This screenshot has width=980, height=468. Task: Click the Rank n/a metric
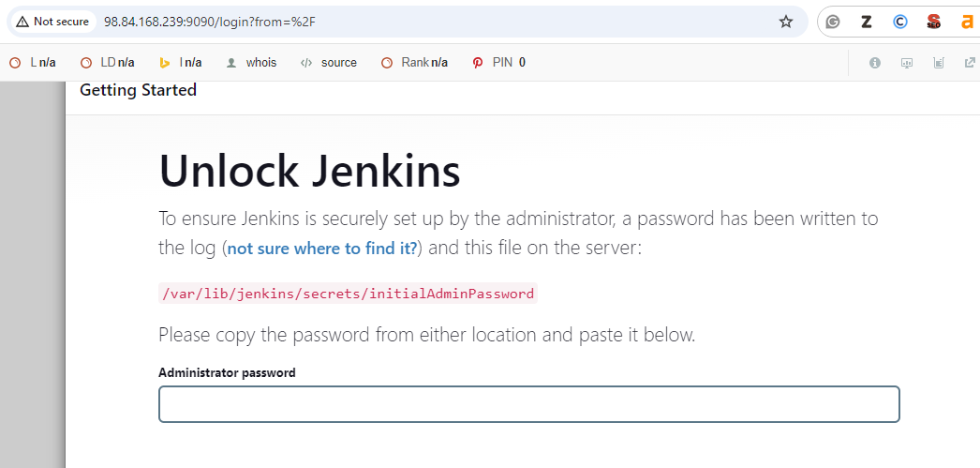pos(414,63)
